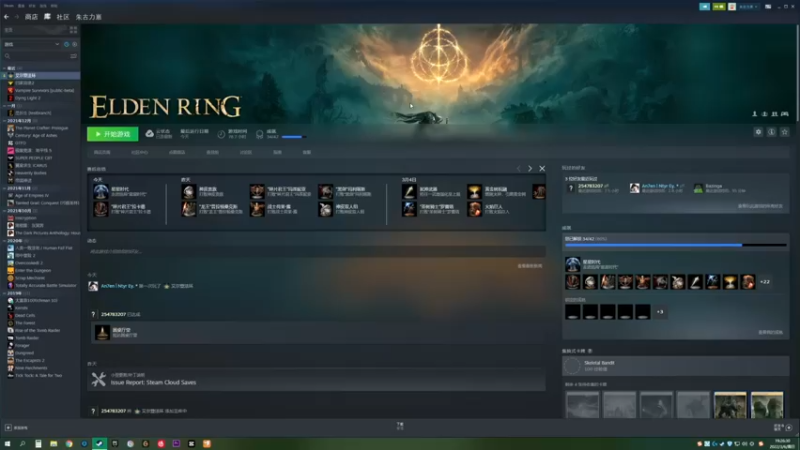Screen dimensions: 800x450
Task: Collapse the 2020年 games group
Action: coord(4,241)
